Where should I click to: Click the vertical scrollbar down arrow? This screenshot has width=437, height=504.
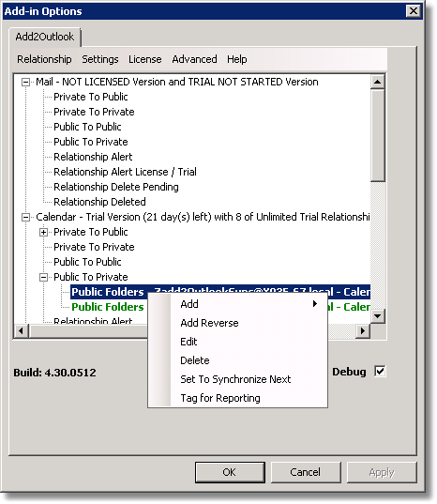[378, 316]
